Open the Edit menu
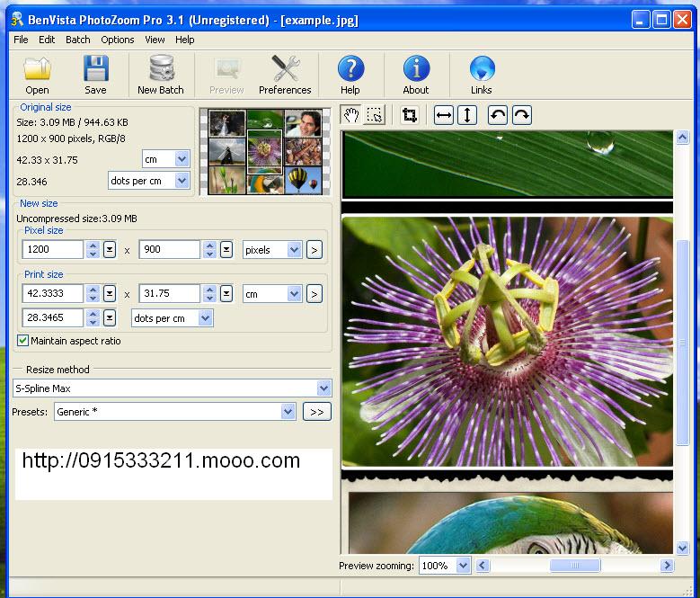This screenshot has height=598, width=700. pos(47,40)
